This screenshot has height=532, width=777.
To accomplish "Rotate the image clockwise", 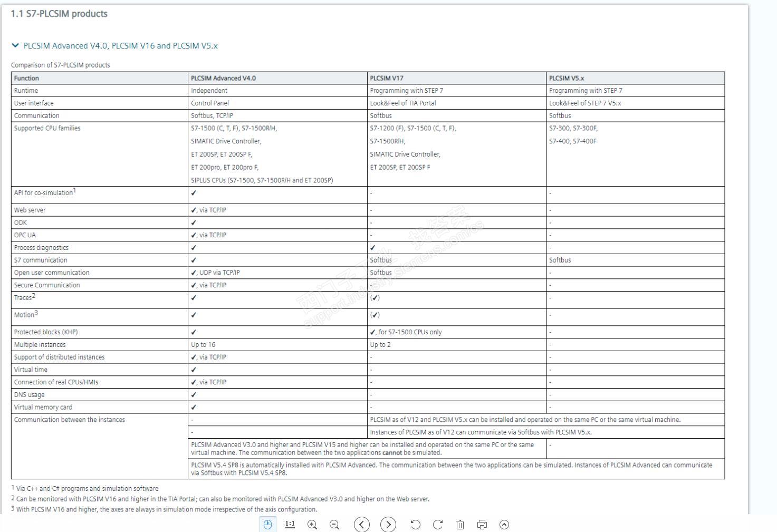I will point(438,525).
